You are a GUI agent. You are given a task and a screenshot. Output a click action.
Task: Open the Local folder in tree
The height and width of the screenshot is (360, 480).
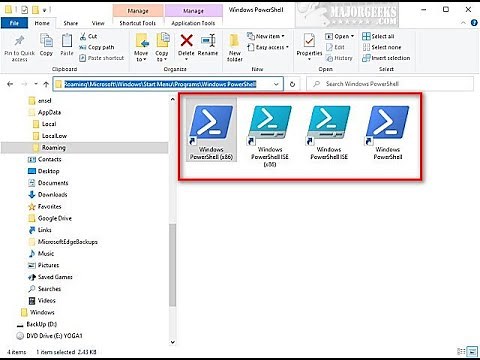(45, 124)
